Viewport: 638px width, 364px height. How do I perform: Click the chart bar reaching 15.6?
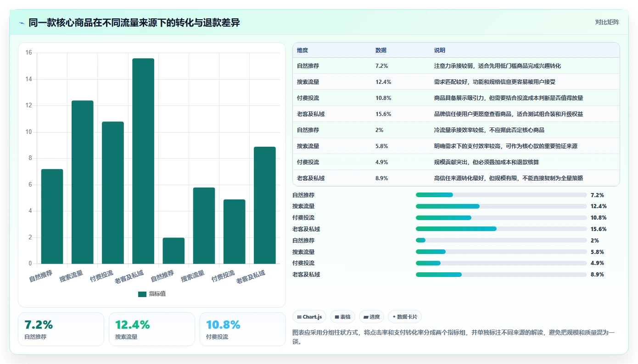click(143, 161)
